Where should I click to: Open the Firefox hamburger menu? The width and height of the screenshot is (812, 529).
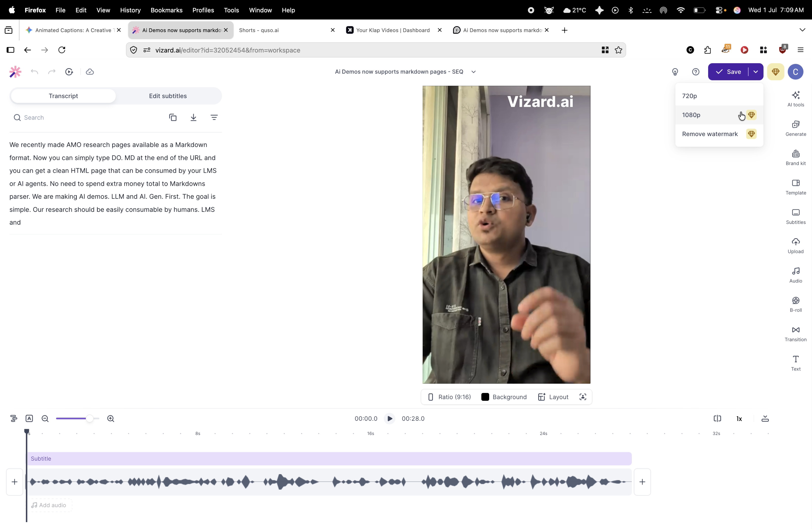point(800,50)
